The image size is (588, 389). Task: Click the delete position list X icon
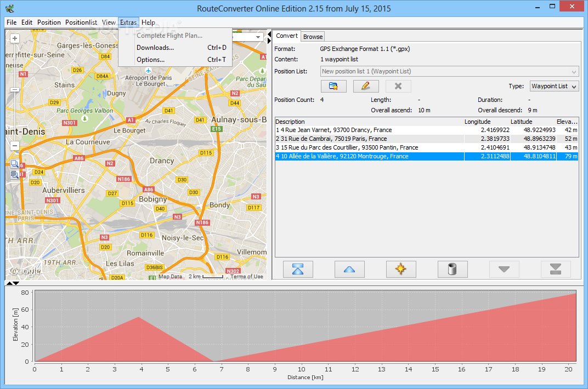[x=398, y=86]
